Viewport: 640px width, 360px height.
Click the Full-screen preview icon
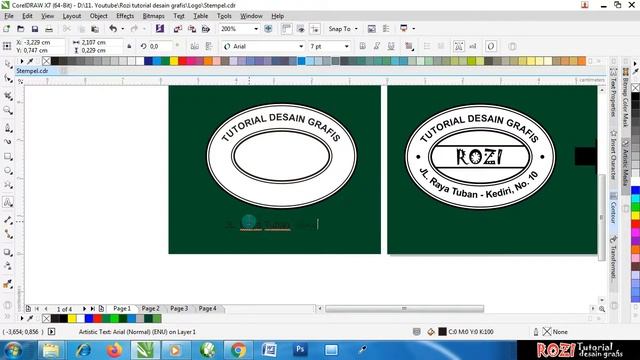click(x=268, y=29)
